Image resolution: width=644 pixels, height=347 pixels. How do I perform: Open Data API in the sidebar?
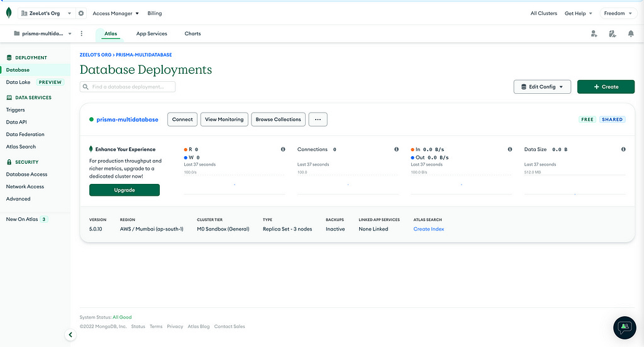[16, 122]
